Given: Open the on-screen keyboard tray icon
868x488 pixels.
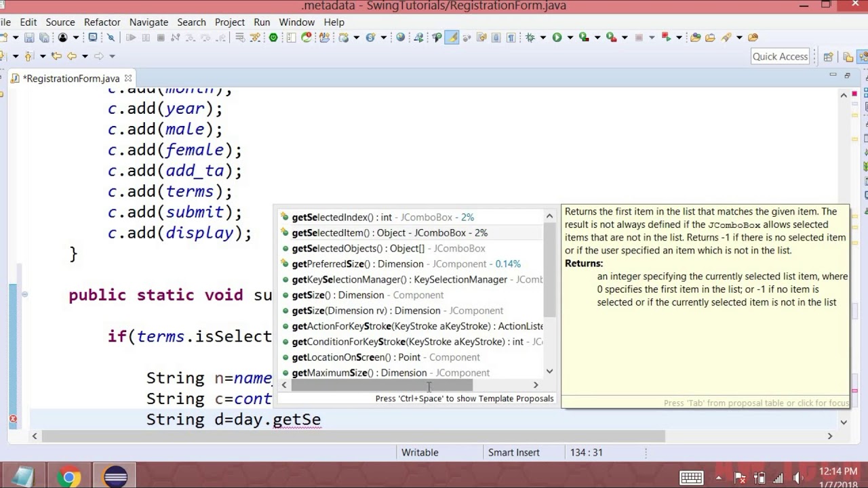Looking at the screenshot, I should pos(691,477).
